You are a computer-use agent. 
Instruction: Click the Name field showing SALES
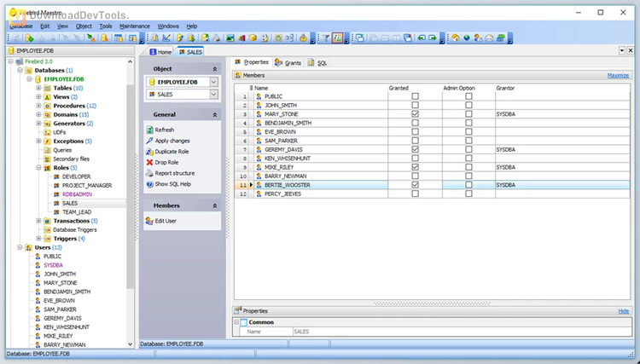(x=462, y=332)
